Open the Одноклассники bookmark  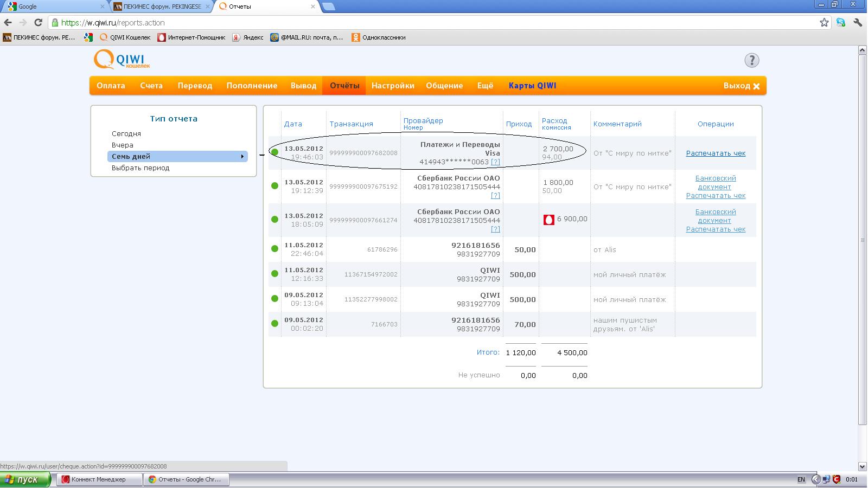pyautogui.click(x=379, y=37)
